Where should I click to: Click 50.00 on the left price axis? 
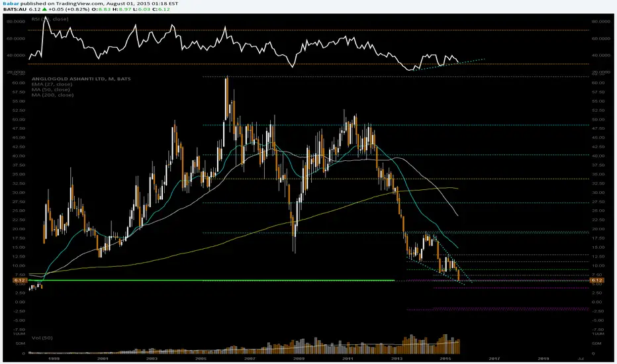[19, 119]
